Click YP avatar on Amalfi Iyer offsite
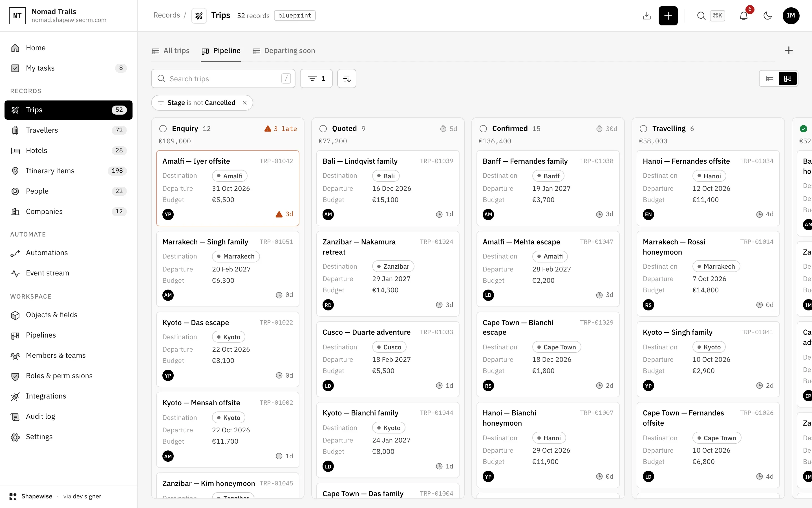 pyautogui.click(x=168, y=214)
